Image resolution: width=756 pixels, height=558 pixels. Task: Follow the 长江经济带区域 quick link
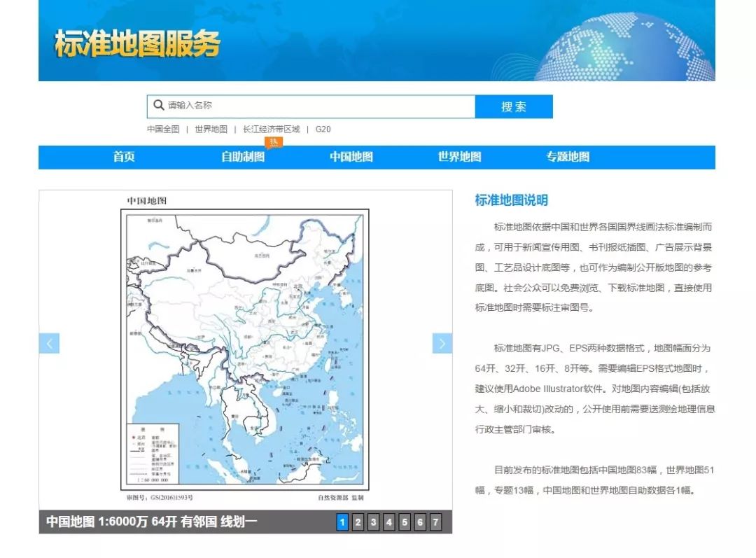(x=272, y=130)
